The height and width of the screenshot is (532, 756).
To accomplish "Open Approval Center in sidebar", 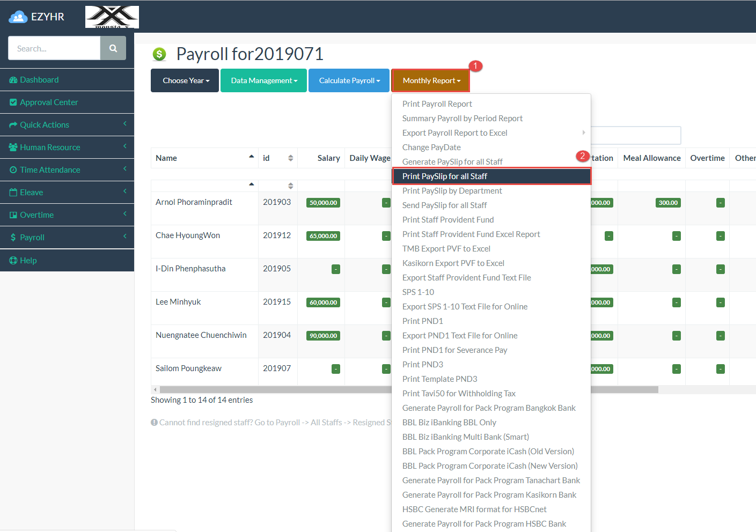I will pos(49,102).
